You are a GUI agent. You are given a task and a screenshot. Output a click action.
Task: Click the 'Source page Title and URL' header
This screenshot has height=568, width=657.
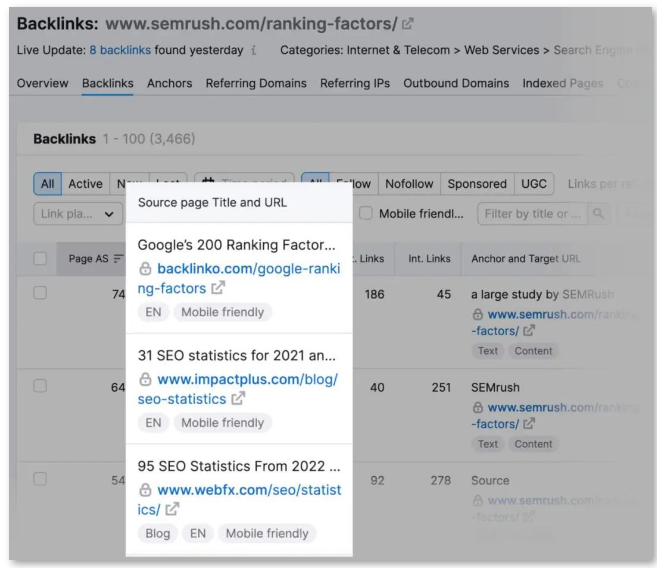212,203
